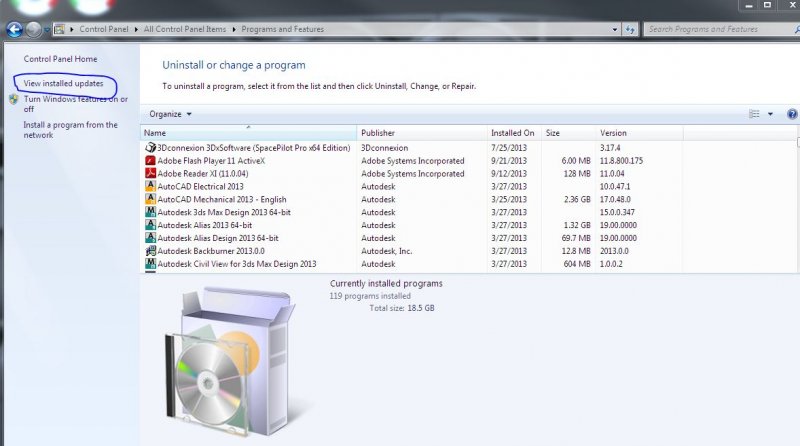The image size is (800, 446).
Task: Select Autodesk 3ds Max Design 2013 64-bit
Action: point(224,212)
